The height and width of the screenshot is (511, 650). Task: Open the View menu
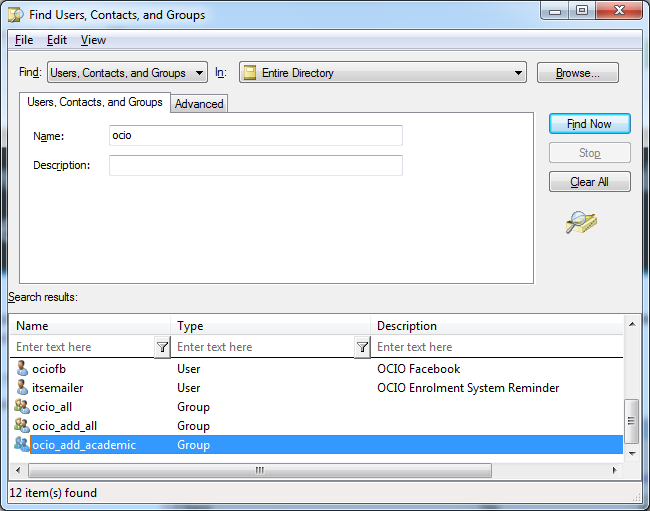[x=93, y=40]
